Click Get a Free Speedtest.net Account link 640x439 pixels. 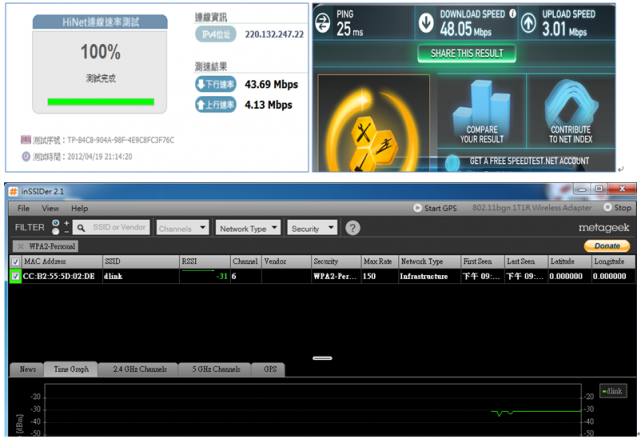coord(529,161)
